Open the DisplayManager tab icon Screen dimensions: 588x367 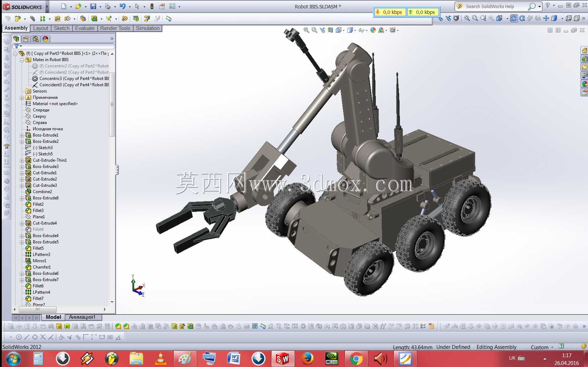click(45, 39)
